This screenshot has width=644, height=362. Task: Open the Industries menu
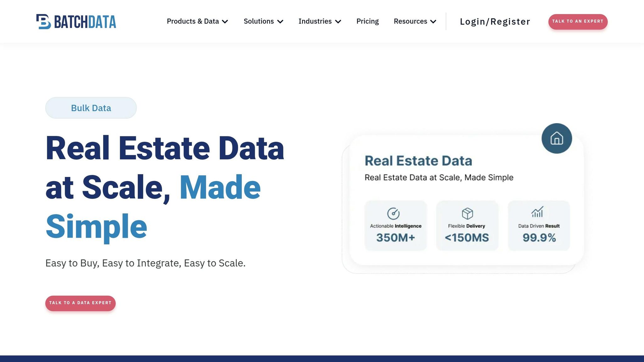[320, 21]
